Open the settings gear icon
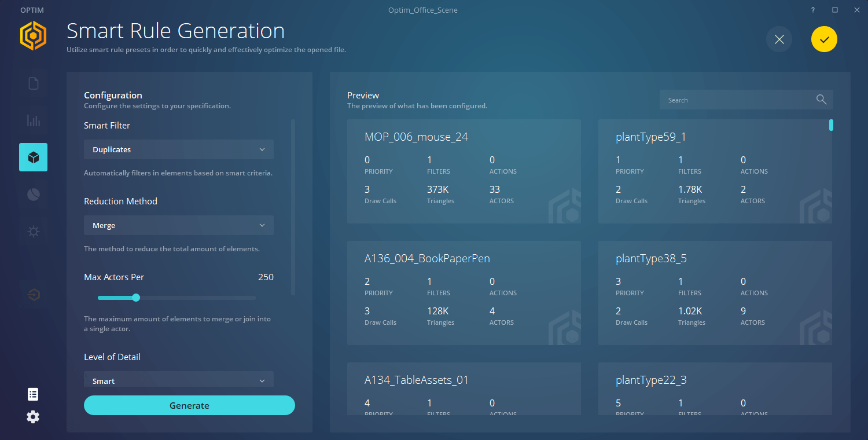 (33, 417)
